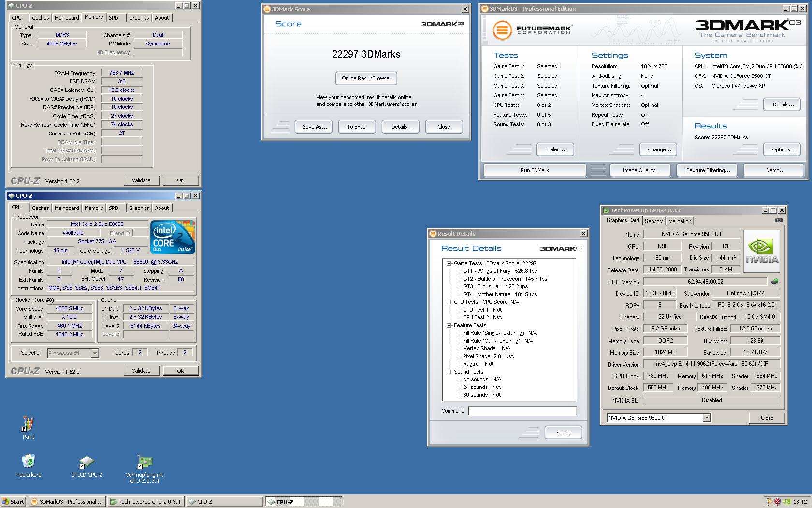812x508 pixels.
Task: Collapse the Game Tests tree node
Action: tap(449, 264)
